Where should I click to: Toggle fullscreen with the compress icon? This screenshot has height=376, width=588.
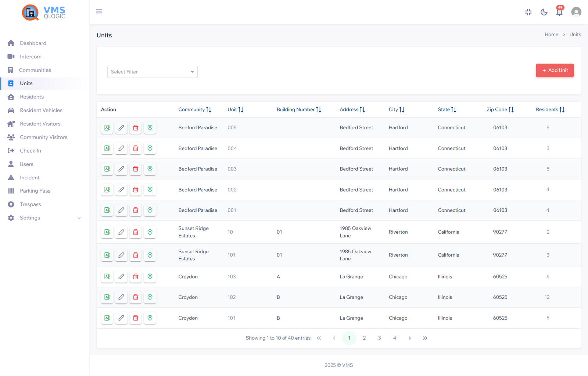click(x=528, y=12)
